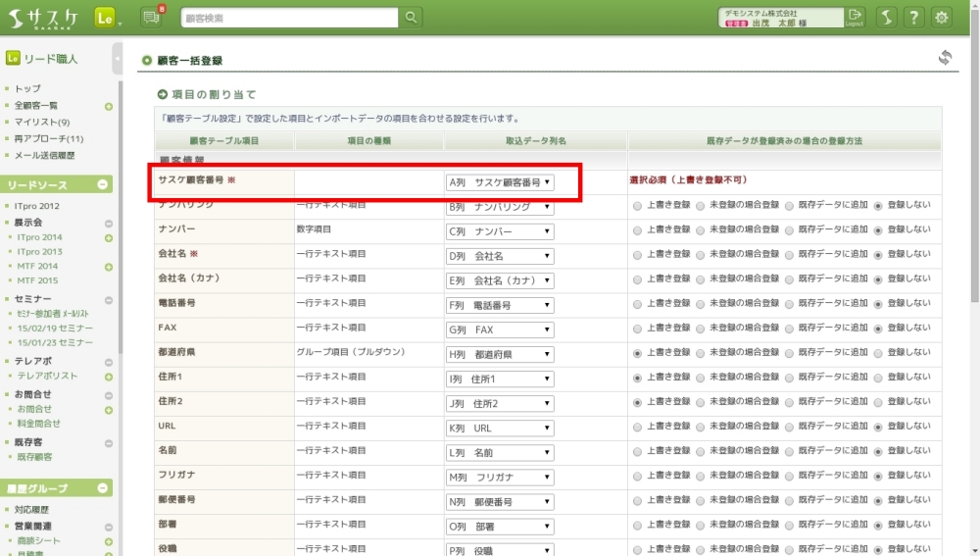Open マイリスト(9) in the sidebar
This screenshot has height=556, width=980.
(x=42, y=123)
